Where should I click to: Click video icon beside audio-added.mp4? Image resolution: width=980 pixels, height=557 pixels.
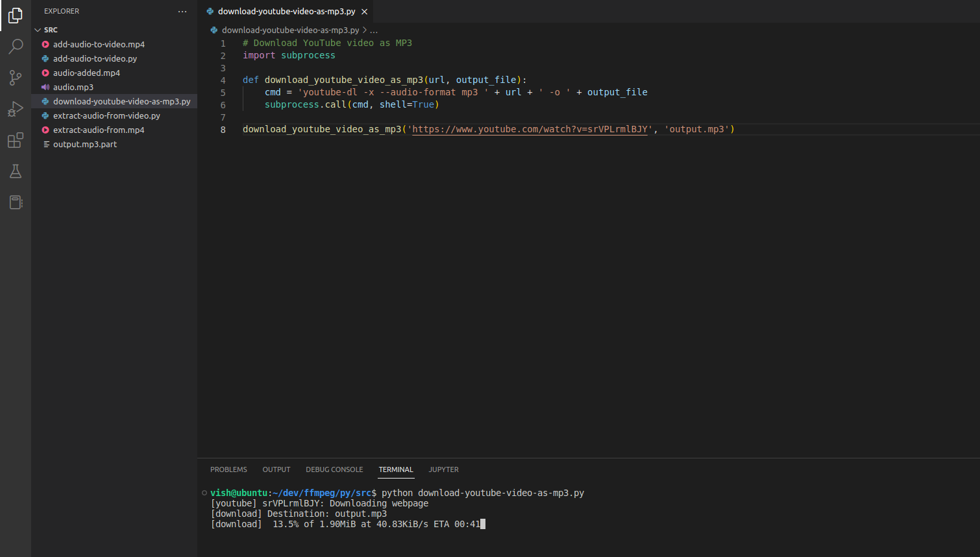click(x=45, y=73)
